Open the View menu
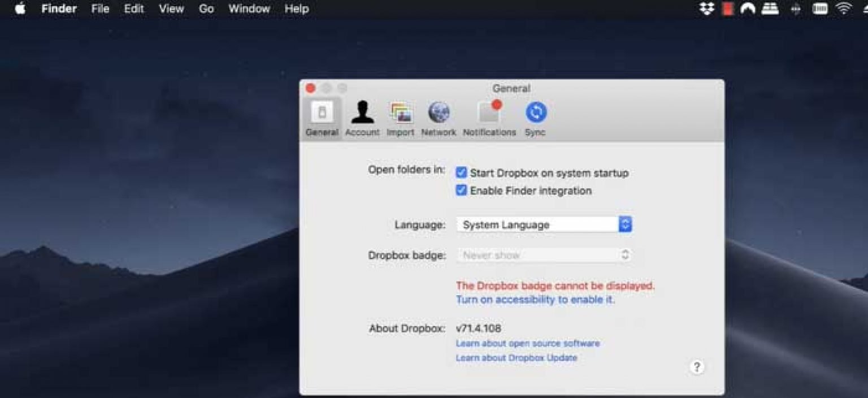This screenshot has height=398, width=868. (x=171, y=8)
